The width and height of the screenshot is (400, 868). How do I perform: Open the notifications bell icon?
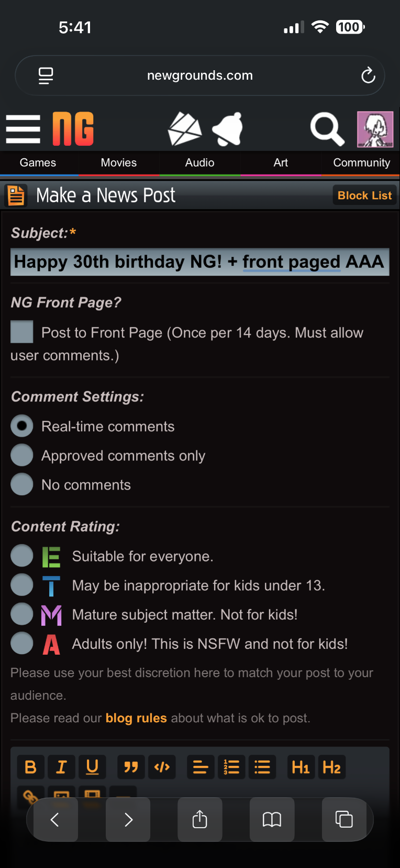click(x=228, y=129)
